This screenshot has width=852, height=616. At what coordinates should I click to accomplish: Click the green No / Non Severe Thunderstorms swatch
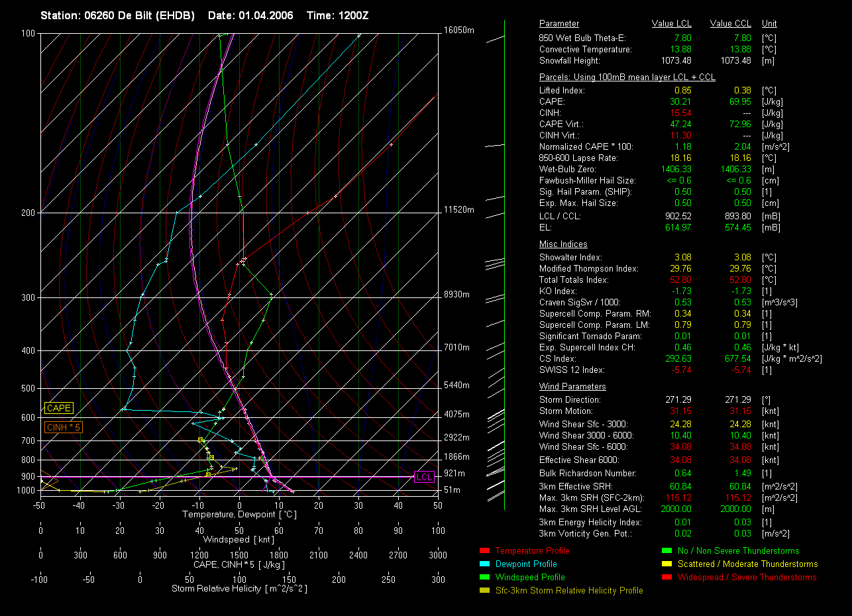[666, 550]
